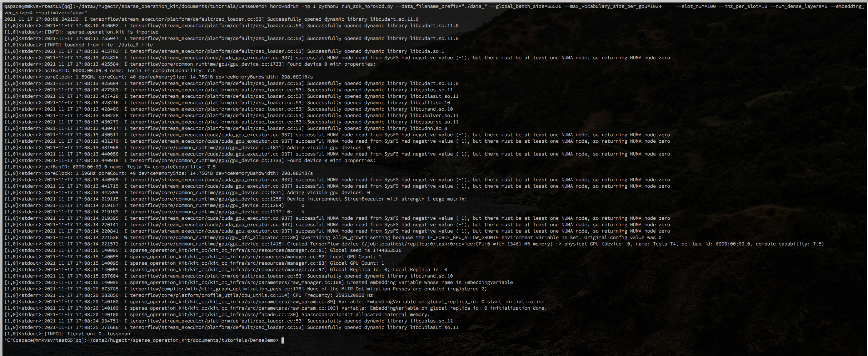Click the "start initialization" log text
This screenshot has height=356, width=868.
point(516,302)
